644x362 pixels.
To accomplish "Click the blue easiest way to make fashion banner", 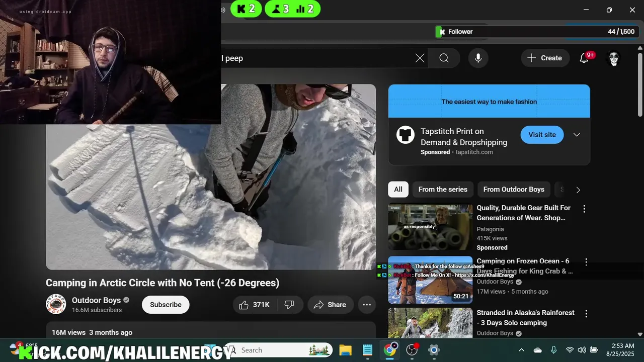I will [x=489, y=101].
